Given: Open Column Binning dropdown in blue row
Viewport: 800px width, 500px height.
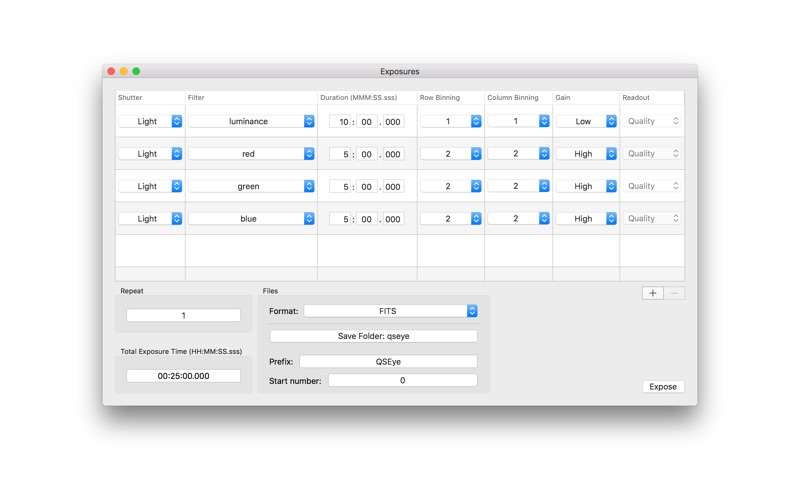Looking at the screenshot, I should 518,219.
